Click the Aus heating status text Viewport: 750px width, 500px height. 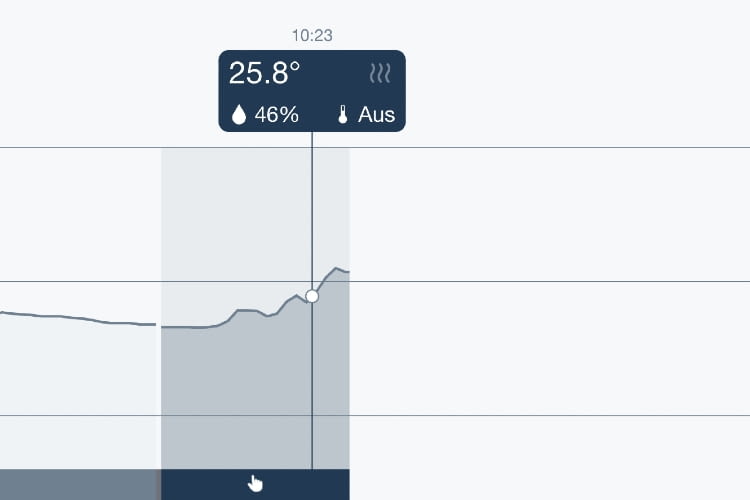coord(376,115)
